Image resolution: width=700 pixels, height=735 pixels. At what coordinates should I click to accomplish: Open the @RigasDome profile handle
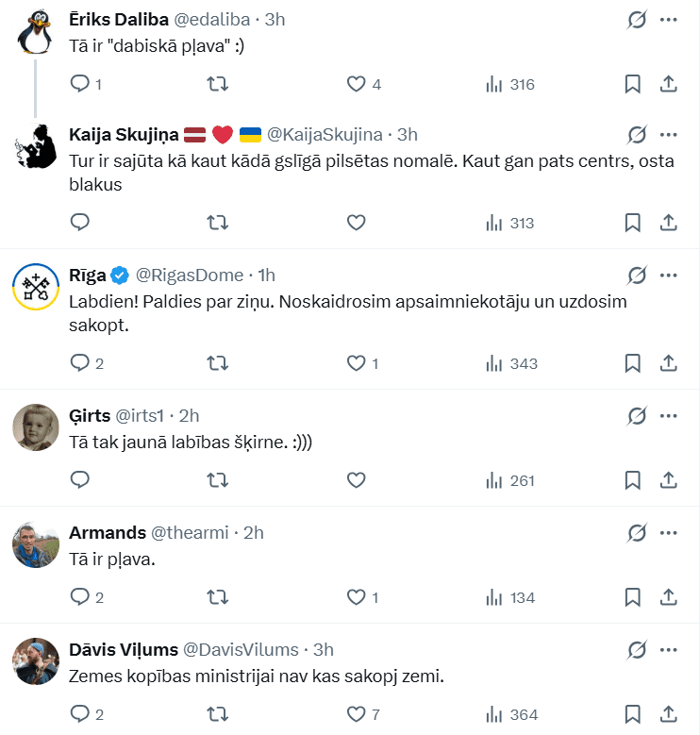190,275
